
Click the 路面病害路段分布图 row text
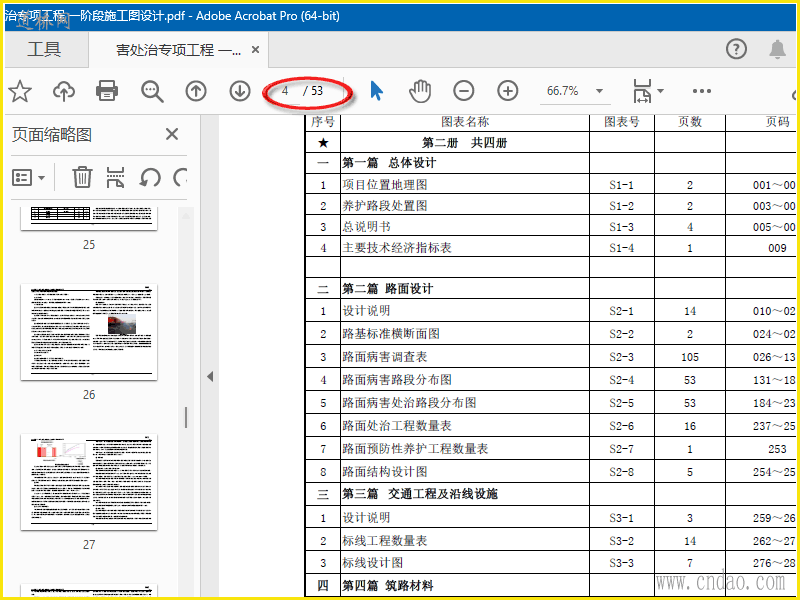coord(397,380)
